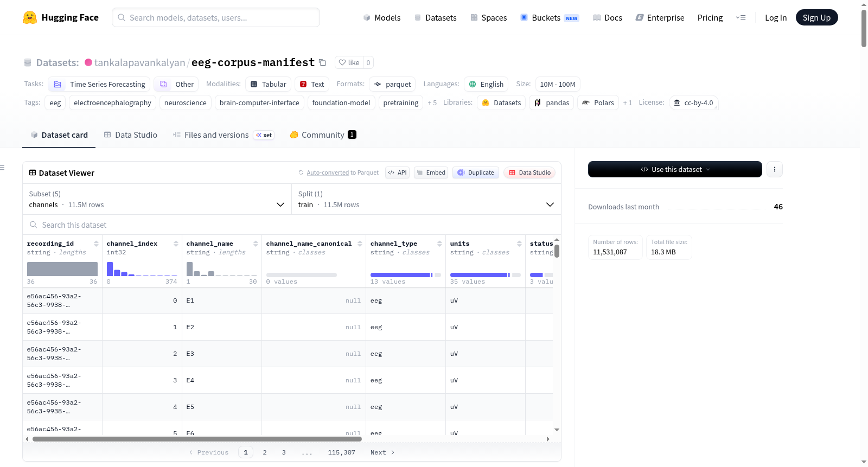Go to page 2 of the table
Viewport: 868px width, 467px height.
point(265,452)
